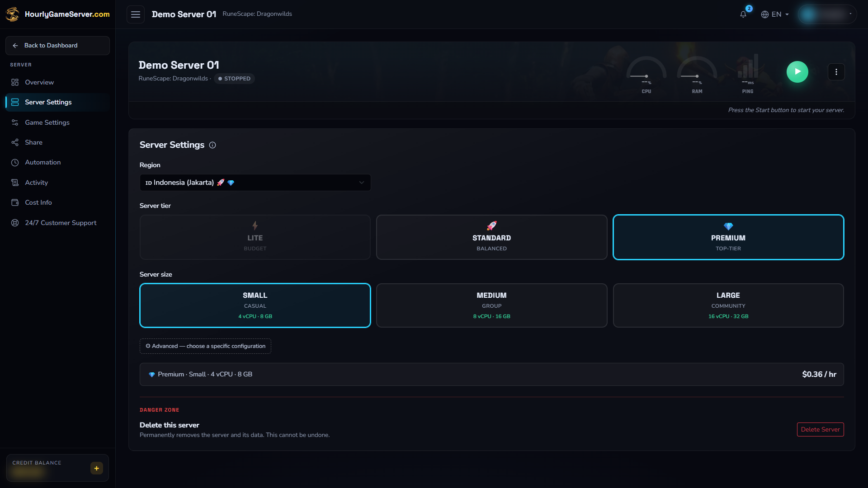Click the Activity log icon

point(15,183)
